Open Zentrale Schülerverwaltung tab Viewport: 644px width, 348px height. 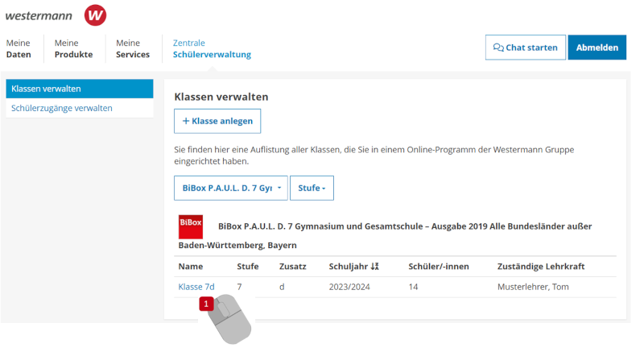coord(212,48)
